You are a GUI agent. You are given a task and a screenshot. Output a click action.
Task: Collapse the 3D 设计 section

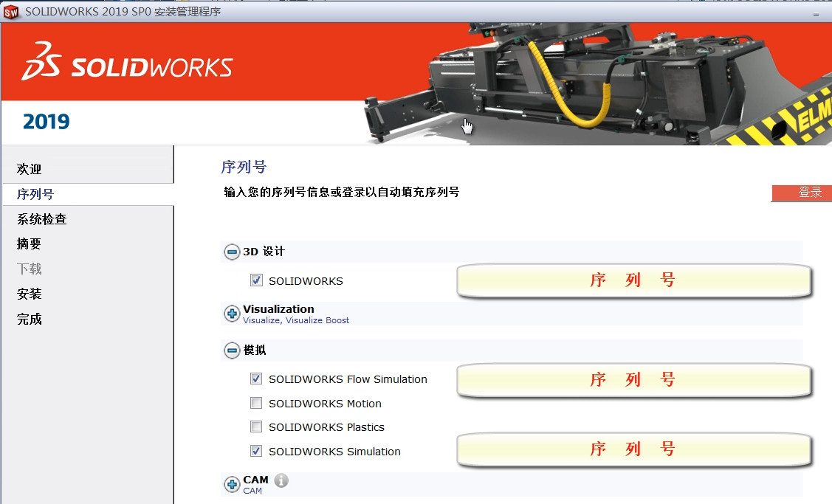pos(231,252)
